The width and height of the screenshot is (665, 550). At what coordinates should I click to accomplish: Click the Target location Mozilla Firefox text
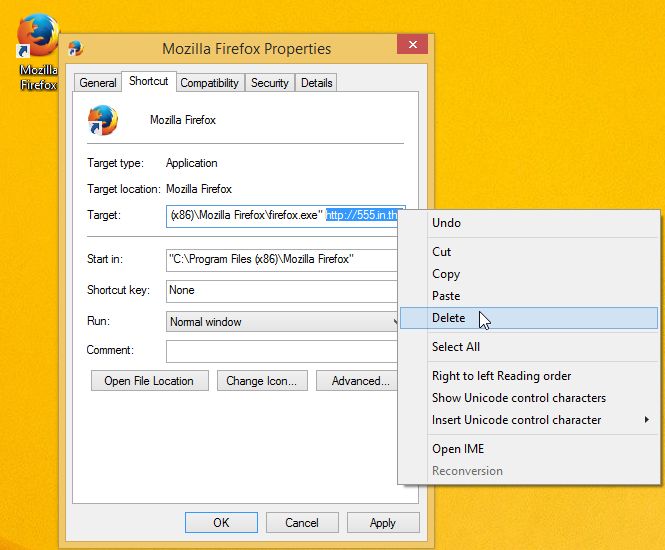tap(199, 189)
